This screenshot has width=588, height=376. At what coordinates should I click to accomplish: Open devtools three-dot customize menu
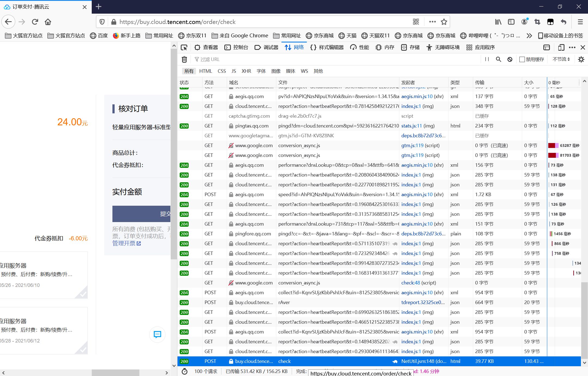coord(572,47)
